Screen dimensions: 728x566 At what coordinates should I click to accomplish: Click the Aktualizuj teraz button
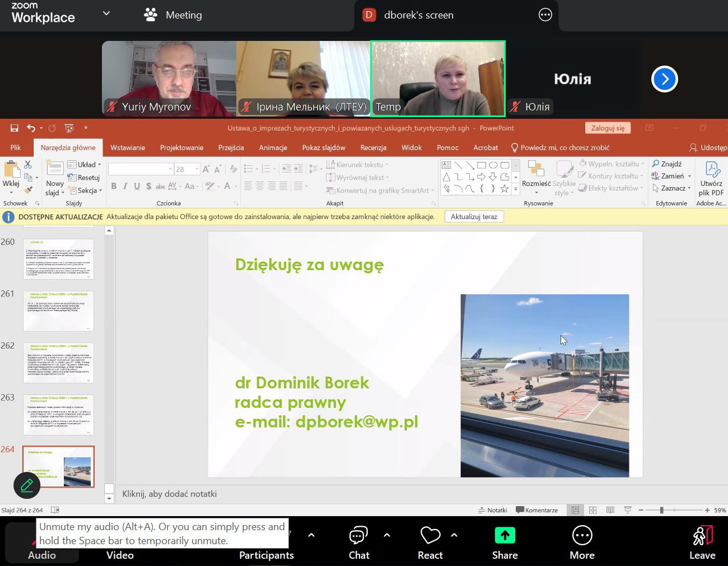(x=474, y=217)
